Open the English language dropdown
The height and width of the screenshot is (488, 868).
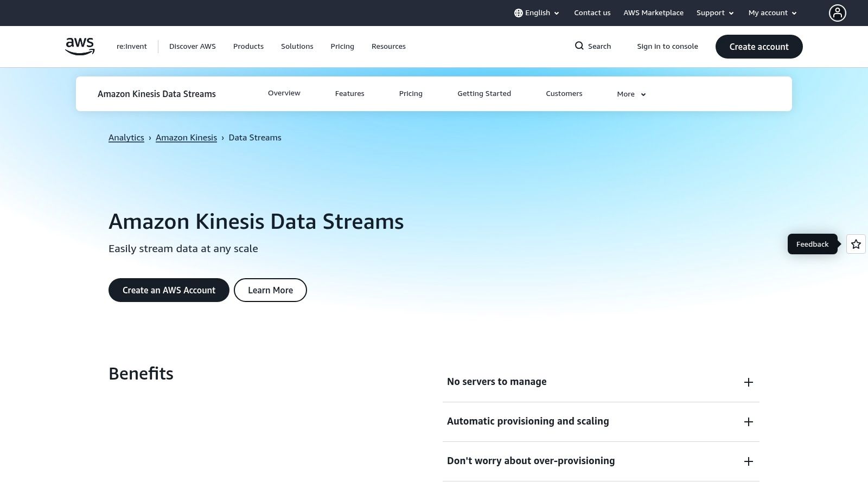[537, 12]
